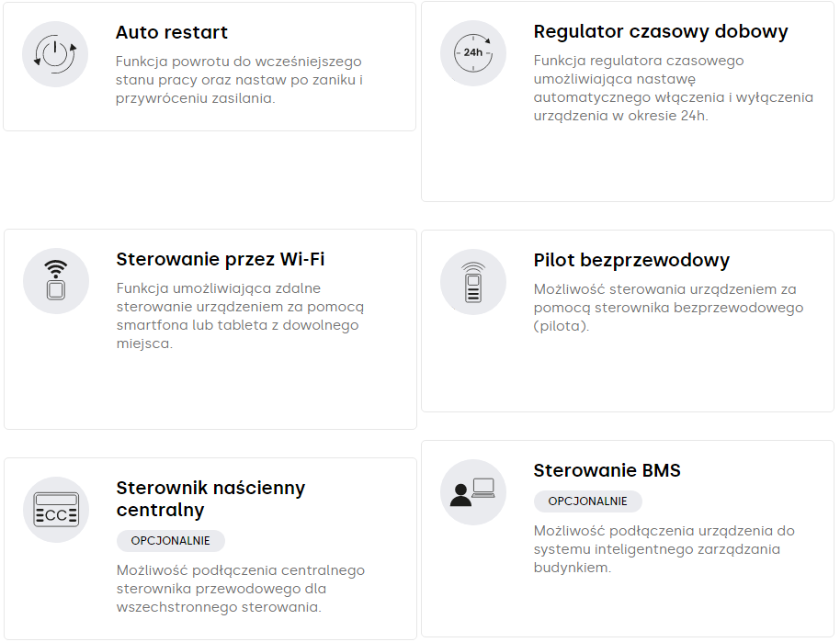The image size is (840, 642).
Task: Click the central wall controller icon
Action: tap(56, 510)
